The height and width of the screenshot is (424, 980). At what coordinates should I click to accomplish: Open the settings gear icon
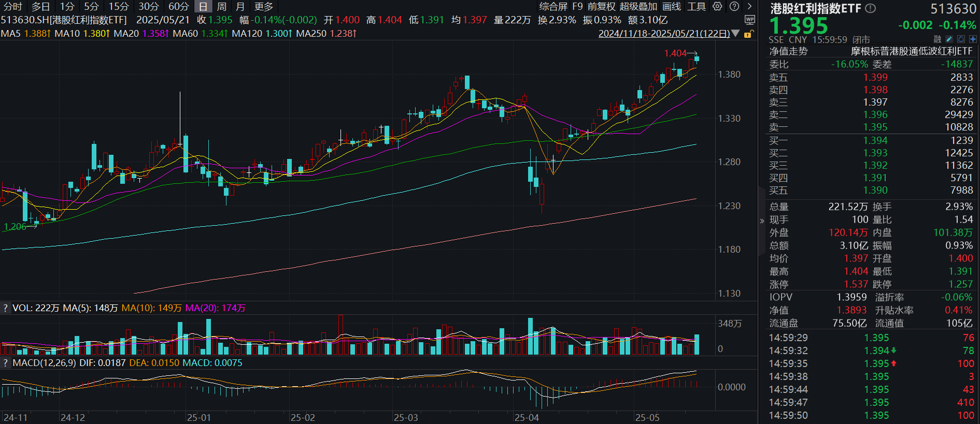[717, 6]
